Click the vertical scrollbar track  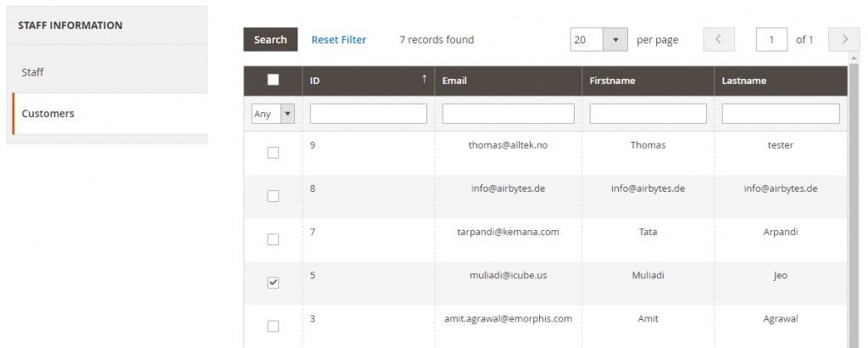click(x=853, y=205)
